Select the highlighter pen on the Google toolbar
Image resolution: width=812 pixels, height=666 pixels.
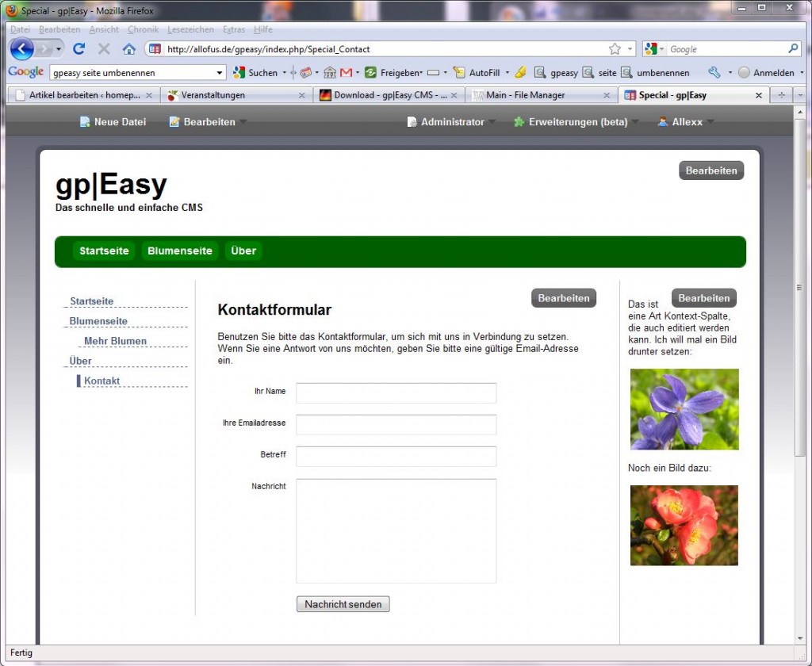(x=519, y=72)
